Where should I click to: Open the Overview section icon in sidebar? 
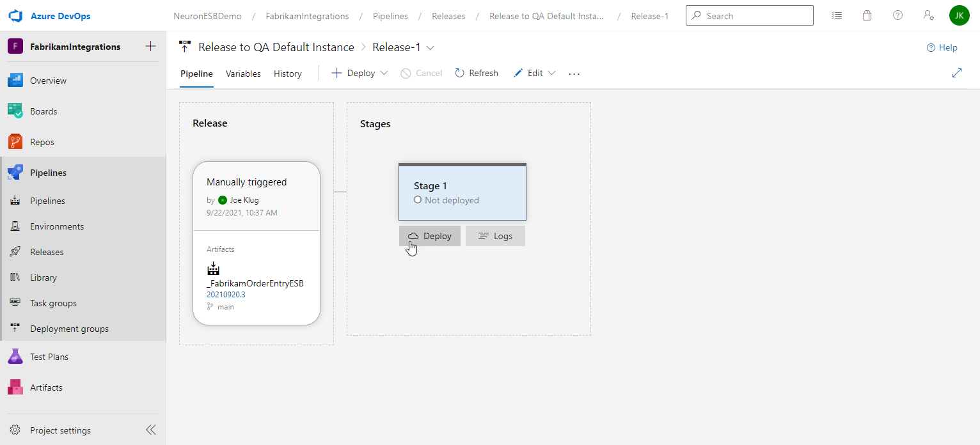15,81
